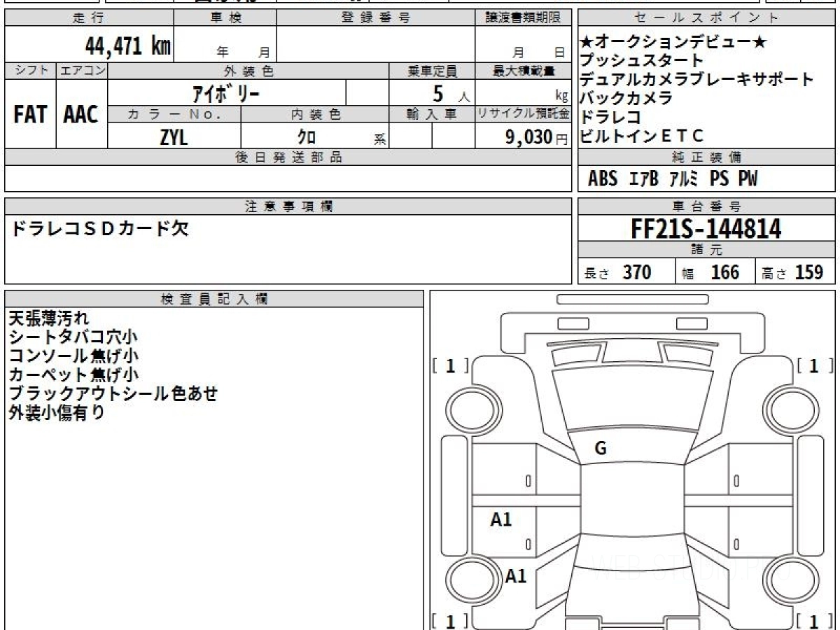Click the 幅 166 width cell

point(715,272)
